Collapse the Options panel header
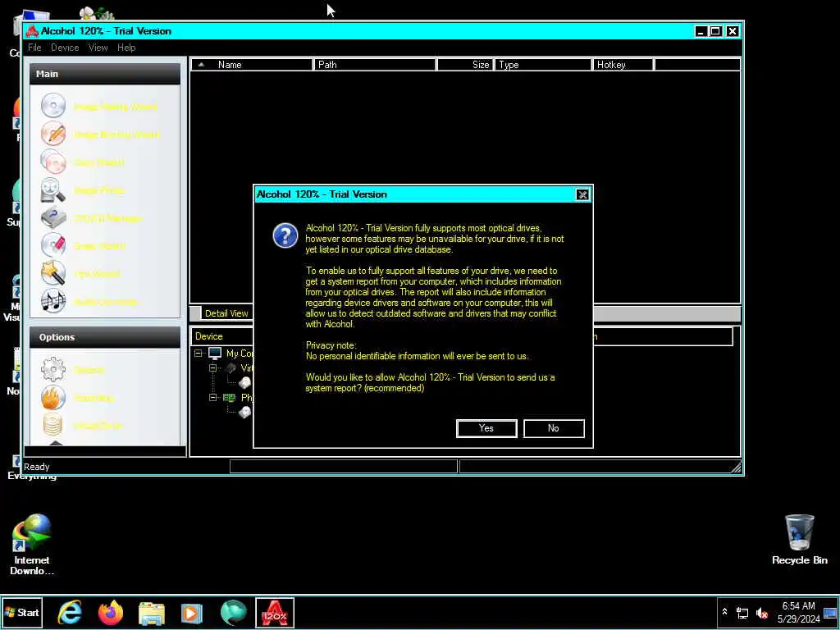Viewport: 840px width, 630px height. (105, 337)
